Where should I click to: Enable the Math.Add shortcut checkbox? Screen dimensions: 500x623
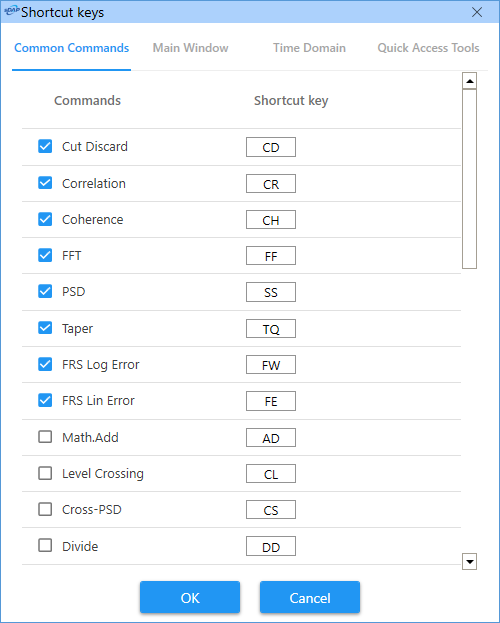(x=45, y=437)
